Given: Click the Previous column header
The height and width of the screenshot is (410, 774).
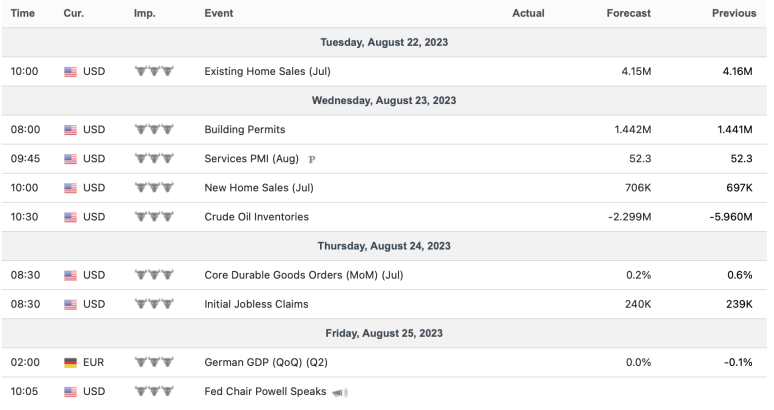Looking at the screenshot, I should tap(733, 13).
